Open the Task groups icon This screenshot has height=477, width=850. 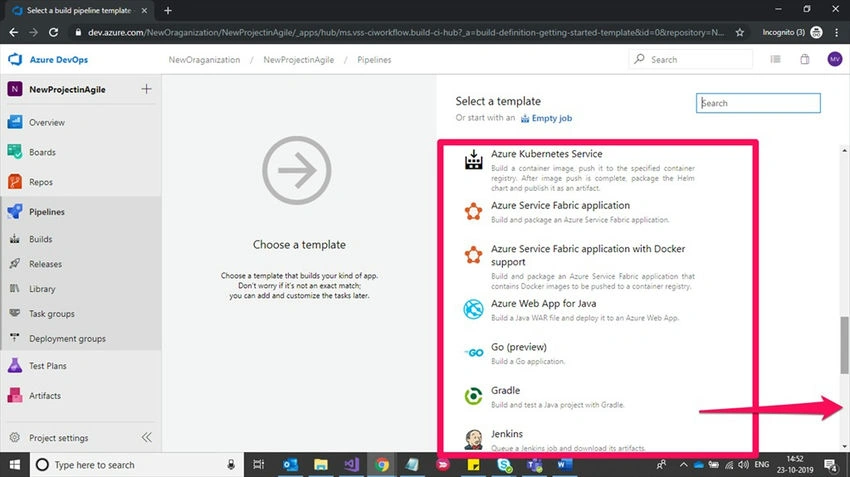[15, 313]
